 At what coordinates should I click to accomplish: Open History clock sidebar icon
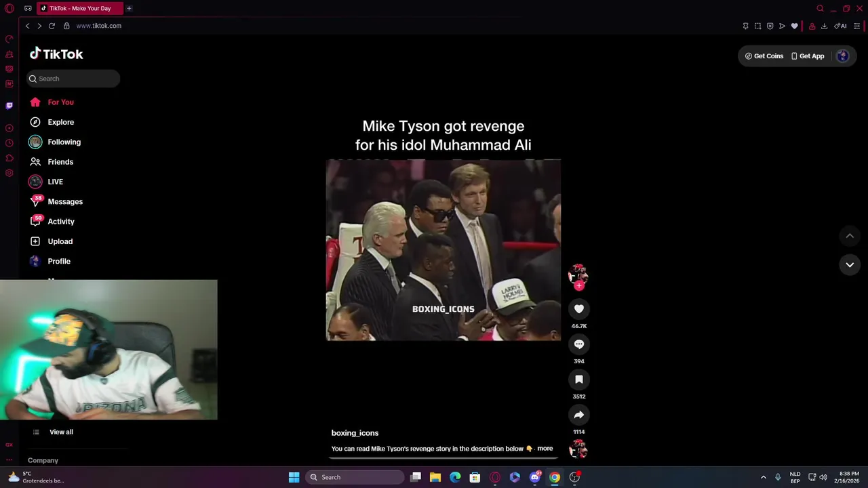9,143
